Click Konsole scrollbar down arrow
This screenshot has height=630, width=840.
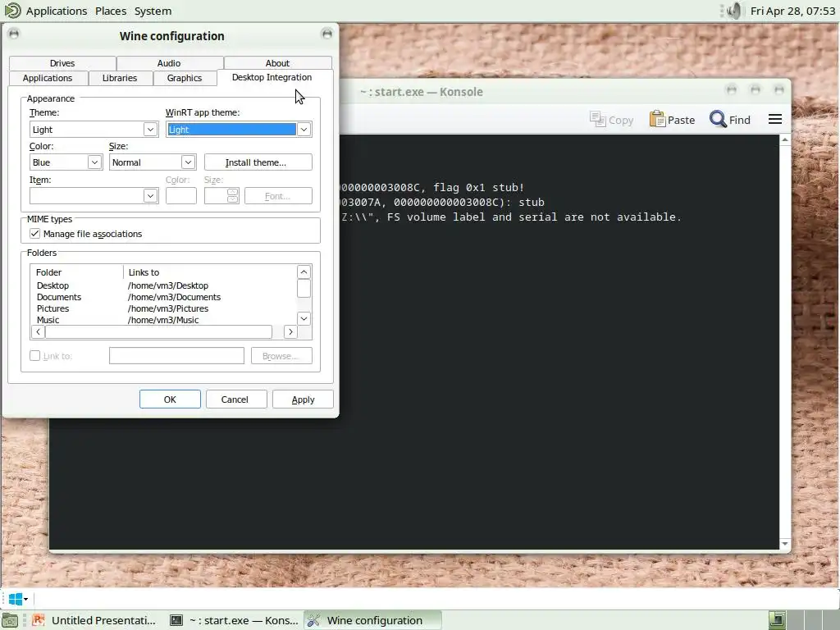click(785, 544)
